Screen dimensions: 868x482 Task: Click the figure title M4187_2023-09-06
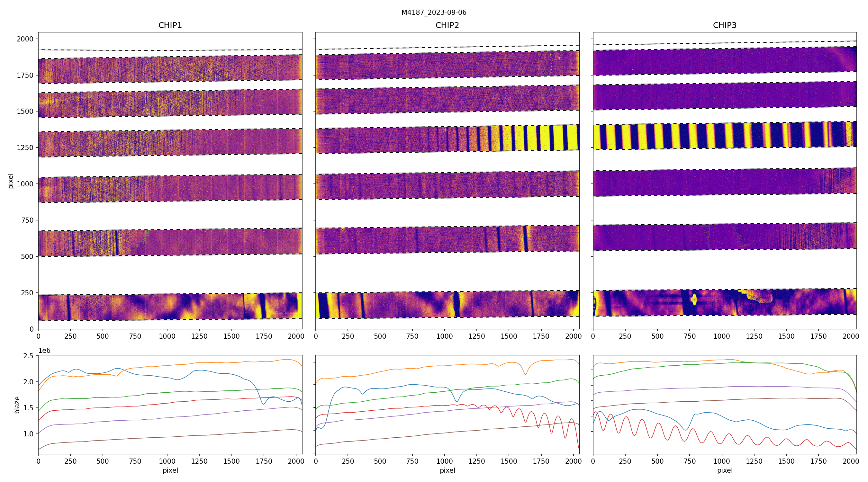click(434, 13)
